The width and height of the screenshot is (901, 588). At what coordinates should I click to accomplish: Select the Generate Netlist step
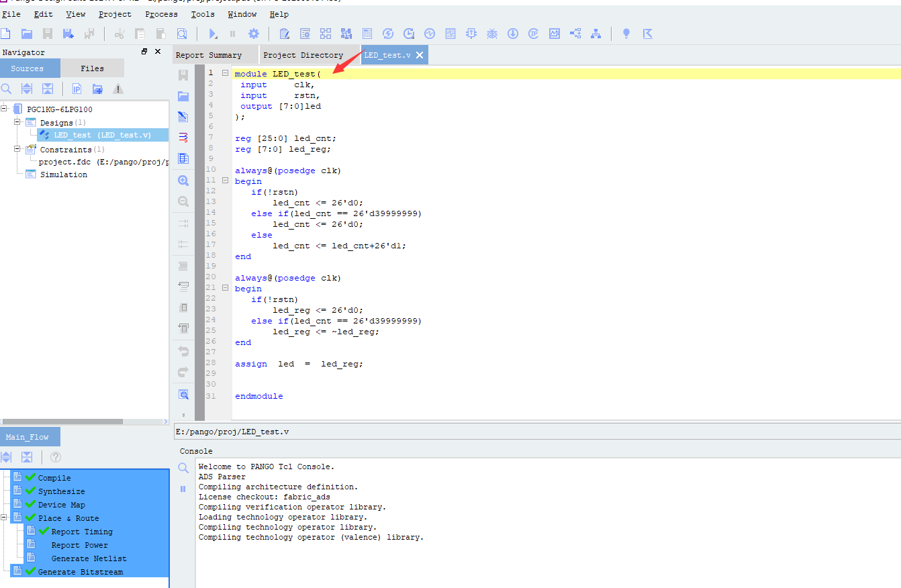pyautogui.click(x=89, y=558)
